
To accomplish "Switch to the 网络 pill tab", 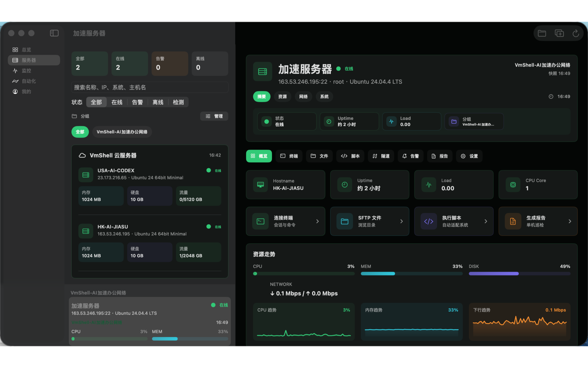I will pos(303,97).
